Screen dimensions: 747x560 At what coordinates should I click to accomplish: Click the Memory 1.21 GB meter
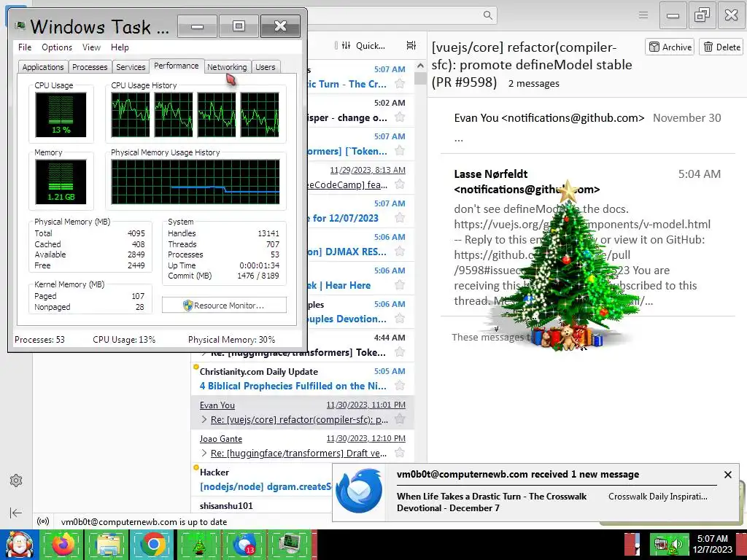[x=61, y=182]
